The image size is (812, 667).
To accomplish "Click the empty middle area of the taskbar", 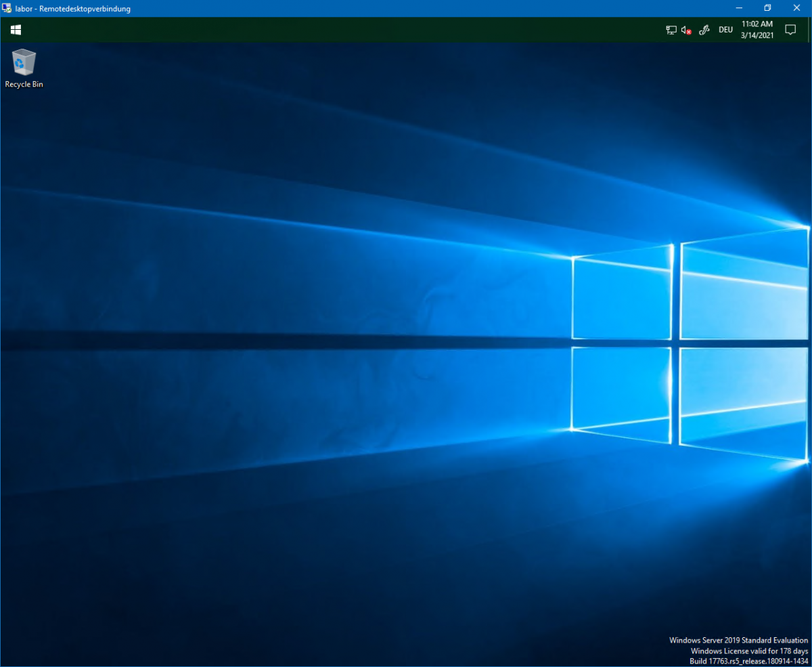I will (338, 30).
